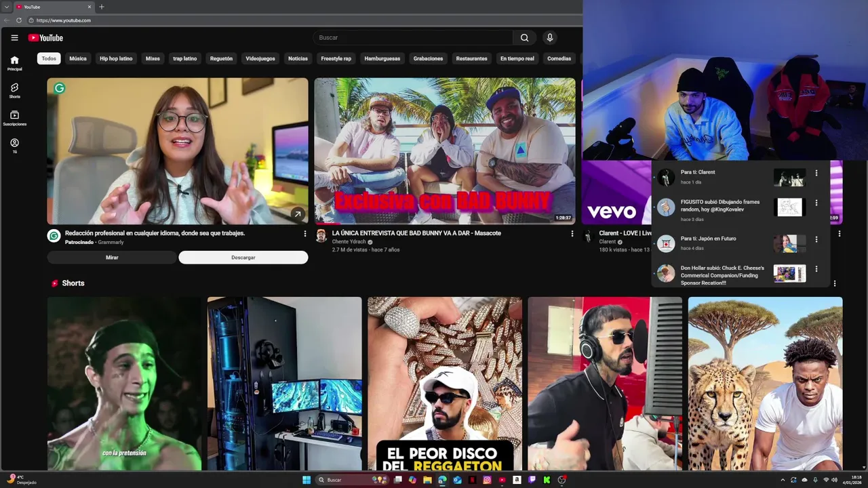Start voice search with microphone icon
The image size is (868, 488).
(x=550, y=38)
